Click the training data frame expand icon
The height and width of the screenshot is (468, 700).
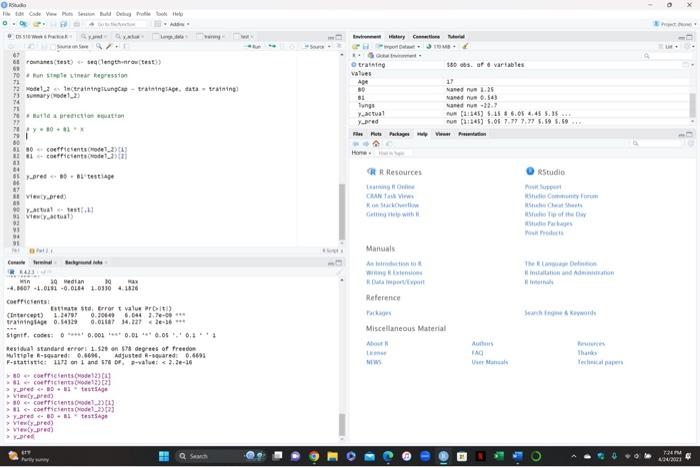[x=354, y=65]
